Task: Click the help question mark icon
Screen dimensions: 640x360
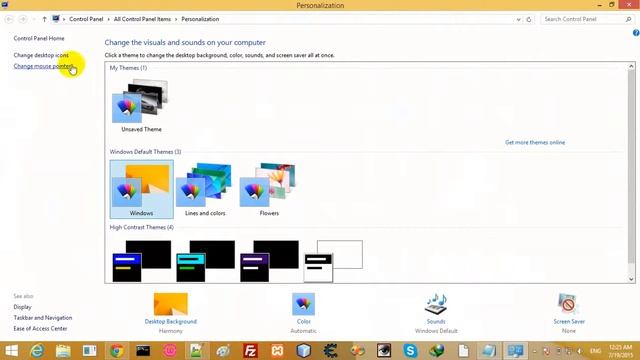Action: [636, 33]
